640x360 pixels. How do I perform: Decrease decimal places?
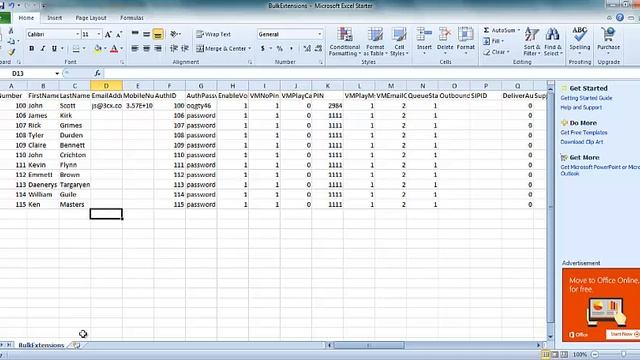click(x=318, y=49)
